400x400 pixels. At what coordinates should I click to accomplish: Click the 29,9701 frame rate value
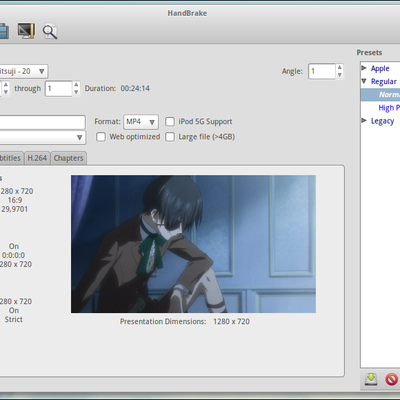pyautogui.click(x=14, y=209)
